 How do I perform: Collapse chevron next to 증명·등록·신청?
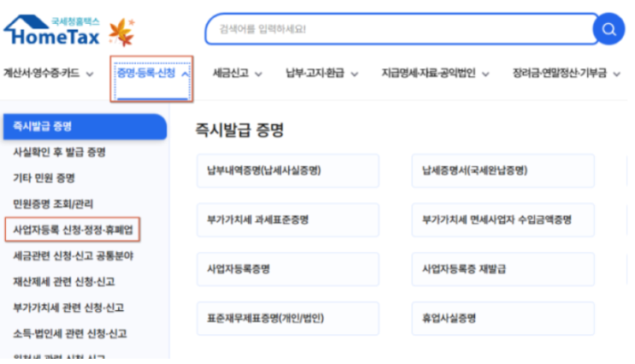[185, 74]
